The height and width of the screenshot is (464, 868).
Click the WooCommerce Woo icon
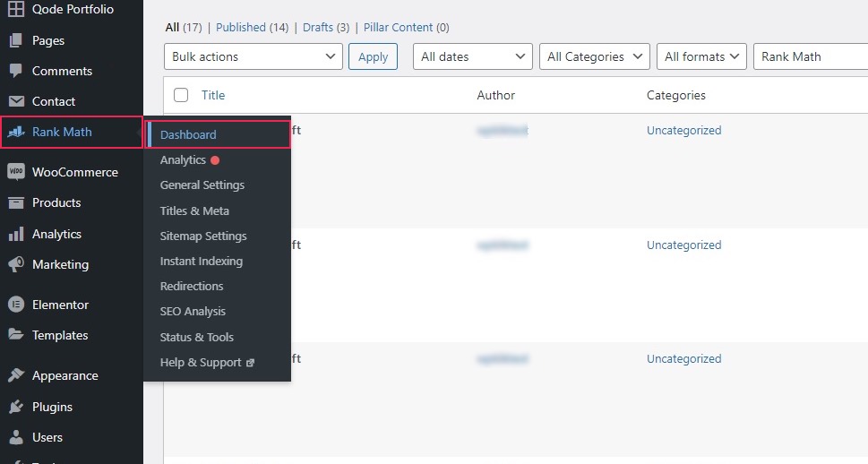16,172
